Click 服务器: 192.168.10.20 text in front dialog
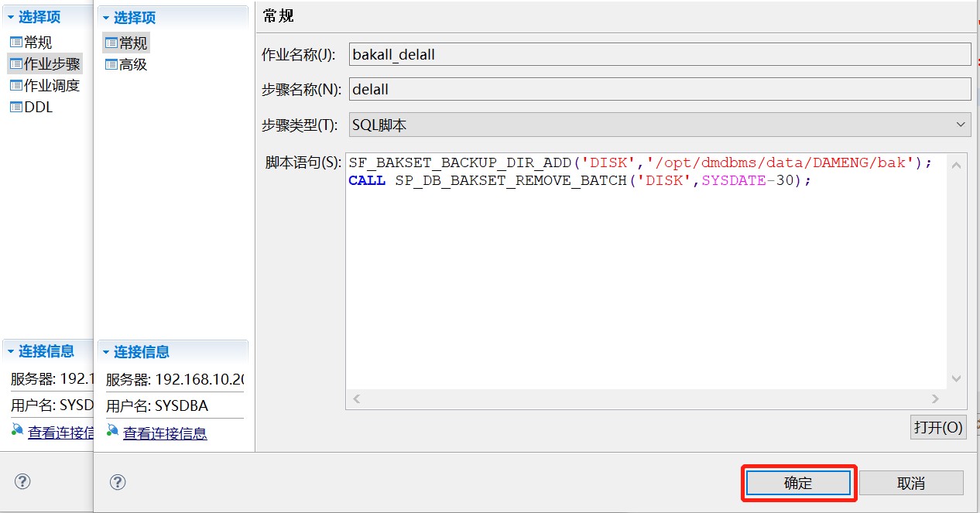The height and width of the screenshot is (513, 980). point(175,380)
